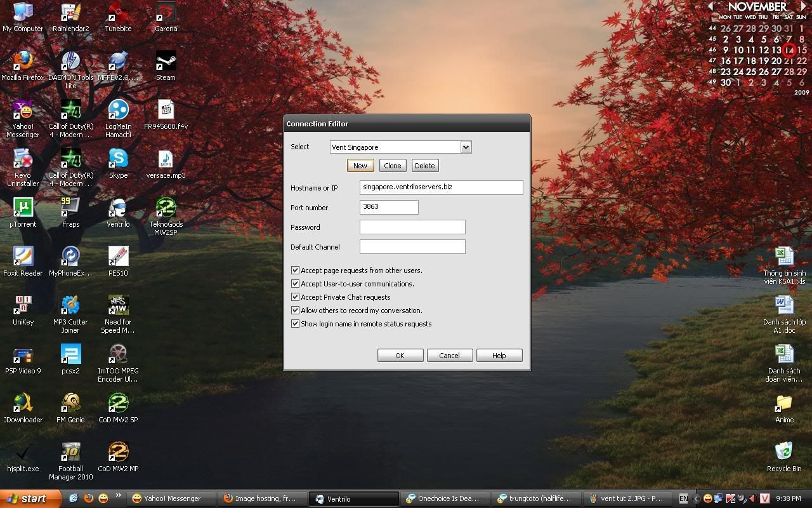812x508 pixels.
Task: Open the Recycle Bin
Action: (x=784, y=457)
